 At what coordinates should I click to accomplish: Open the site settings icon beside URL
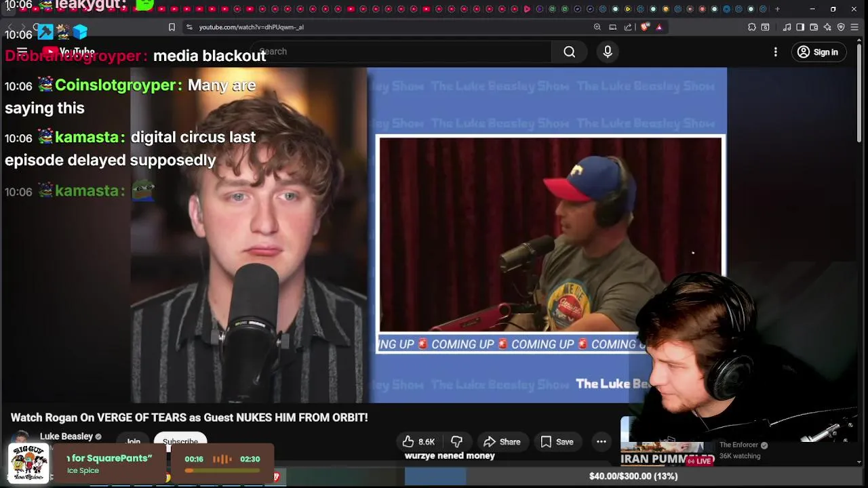(189, 27)
